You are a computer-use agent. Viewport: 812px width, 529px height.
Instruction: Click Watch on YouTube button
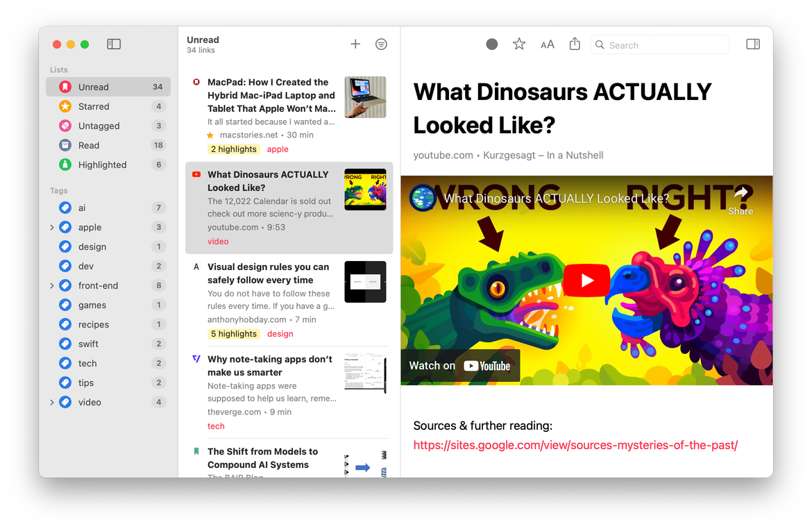(460, 366)
